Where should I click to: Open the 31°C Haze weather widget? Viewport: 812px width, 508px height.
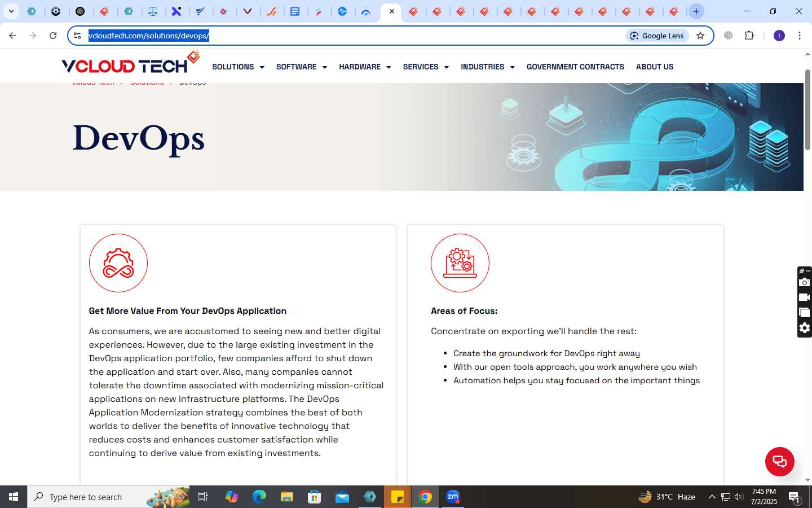tap(667, 497)
